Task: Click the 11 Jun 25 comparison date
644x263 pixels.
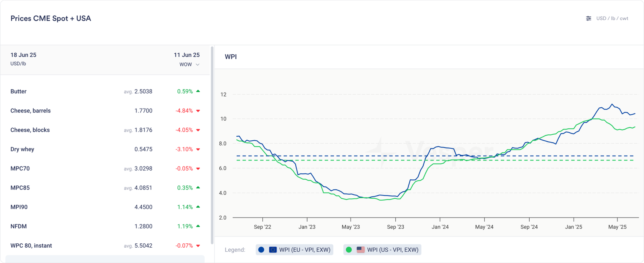Action: (x=186, y=55)
